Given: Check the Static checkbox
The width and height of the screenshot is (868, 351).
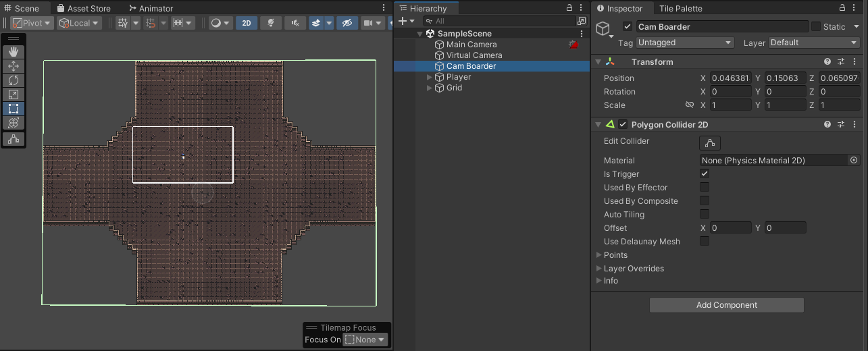Looking at the screenshot, I should point(816,26).
